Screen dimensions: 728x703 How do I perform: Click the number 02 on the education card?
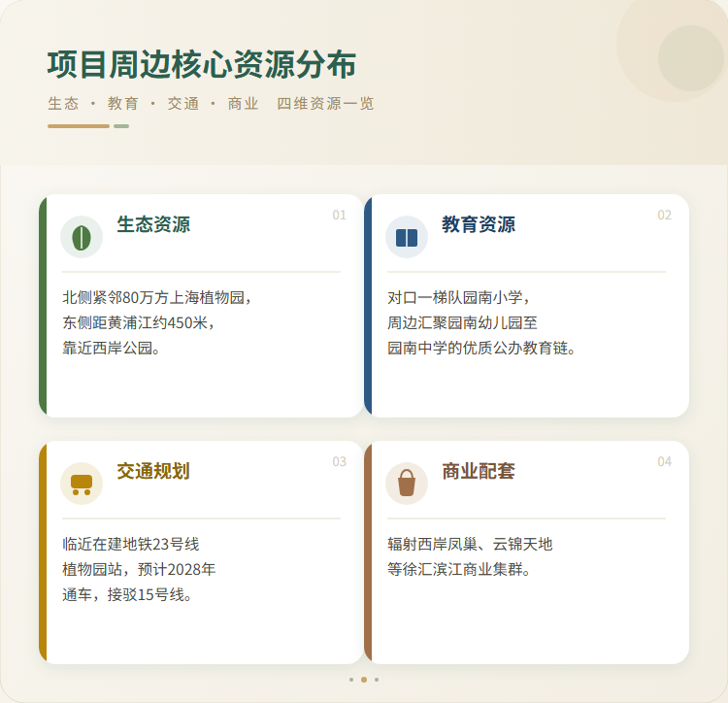click(664, 215)
